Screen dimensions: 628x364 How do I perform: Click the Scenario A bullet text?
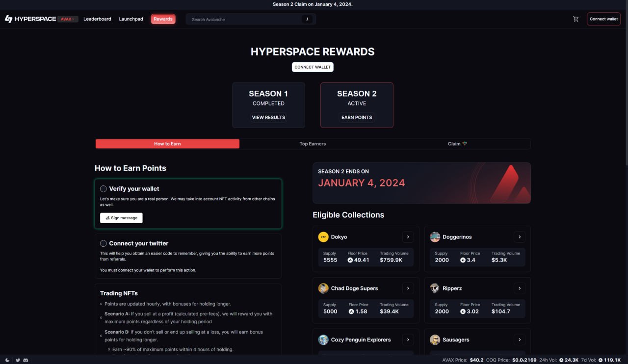188,318
